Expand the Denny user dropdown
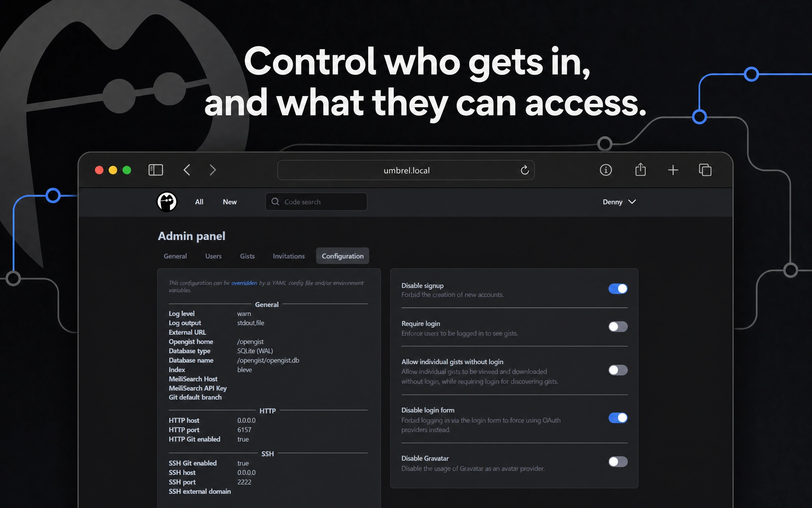This screenshot has height=508, width=812. pyautogui.click(x=619, y=202)
